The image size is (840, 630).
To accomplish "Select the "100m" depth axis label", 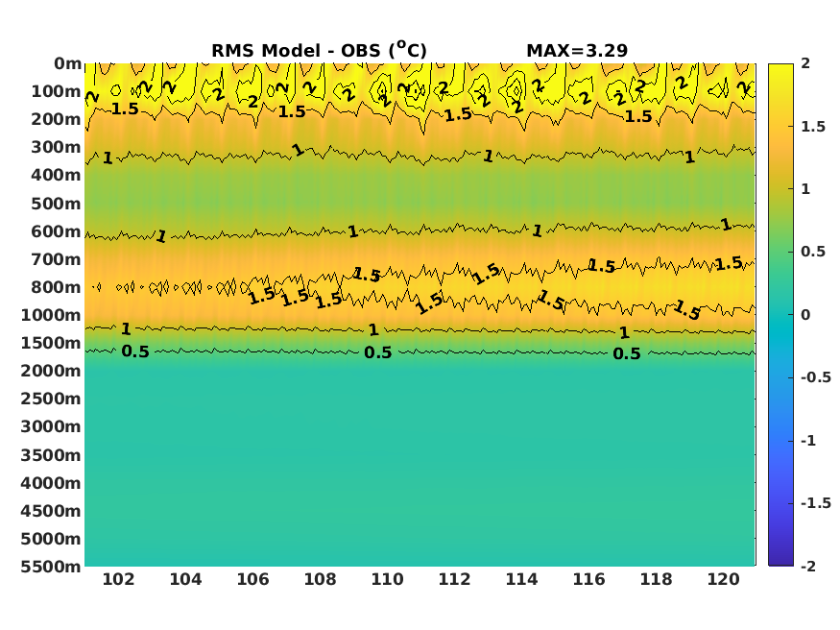I will click(x=56, y=91).
